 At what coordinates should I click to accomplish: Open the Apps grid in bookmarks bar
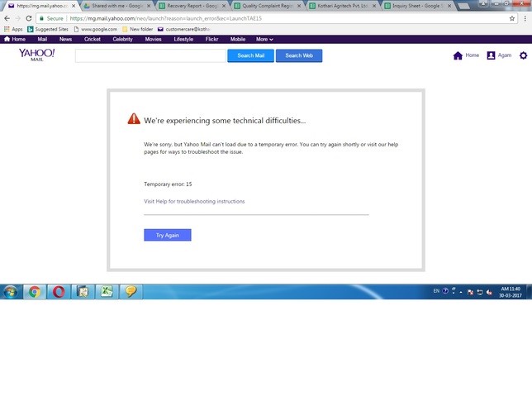13,29
